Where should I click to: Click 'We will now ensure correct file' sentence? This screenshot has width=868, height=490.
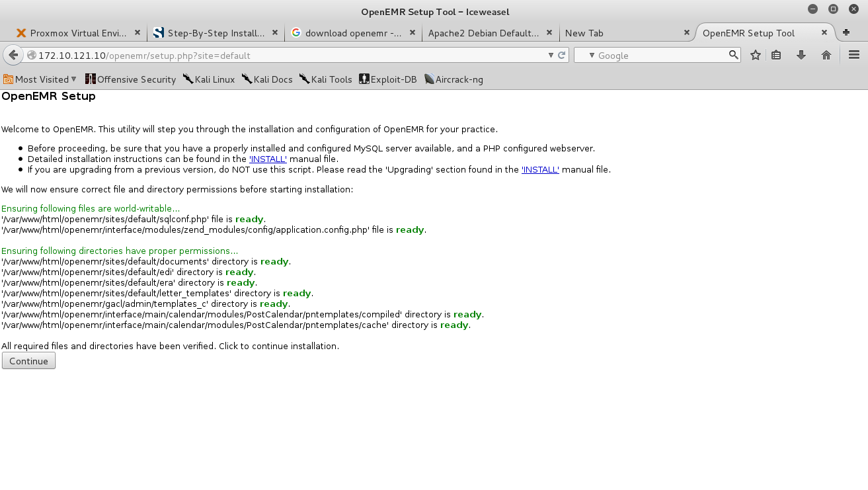tap(177, 190)
